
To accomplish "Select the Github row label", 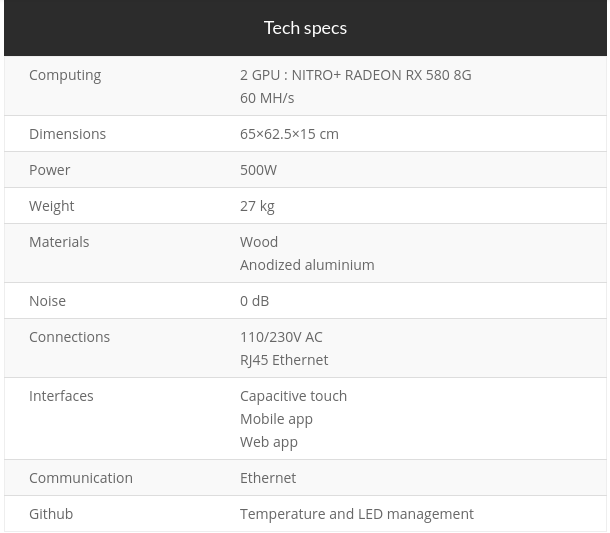I will coord(51,514).
